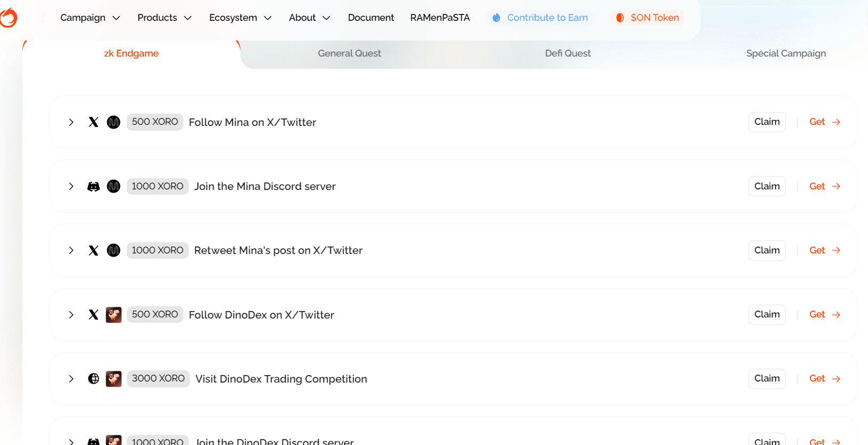Click the 500 XORO badge in Follow DinoDex row
The height and width of the screenshot is (445, 868).
pos(155,315)
